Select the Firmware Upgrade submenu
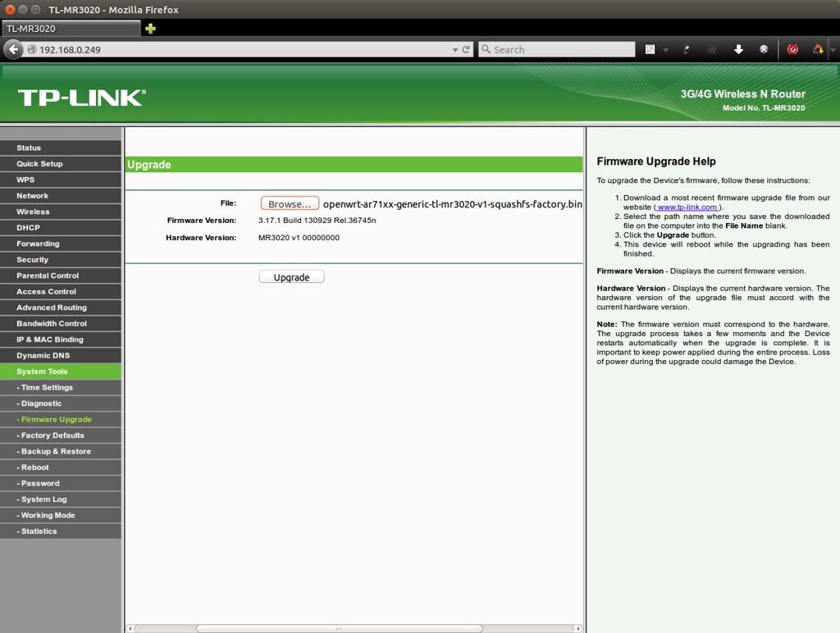Viewport: 840px width, 633px height. click(x=61, y=419)
